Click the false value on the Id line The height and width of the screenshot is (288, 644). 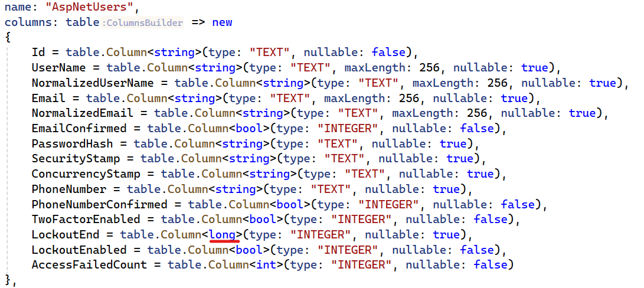pos(388,53)
